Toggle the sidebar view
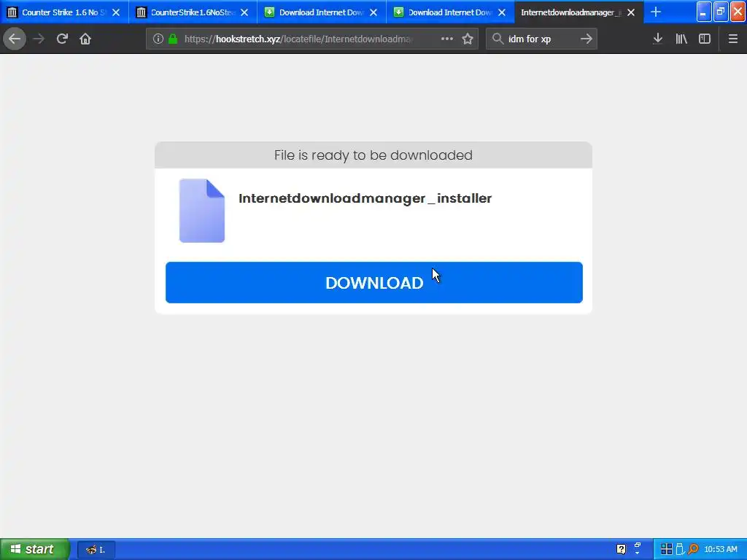The height and width of the screenshot is (560, 747). (x=705, y=39)
